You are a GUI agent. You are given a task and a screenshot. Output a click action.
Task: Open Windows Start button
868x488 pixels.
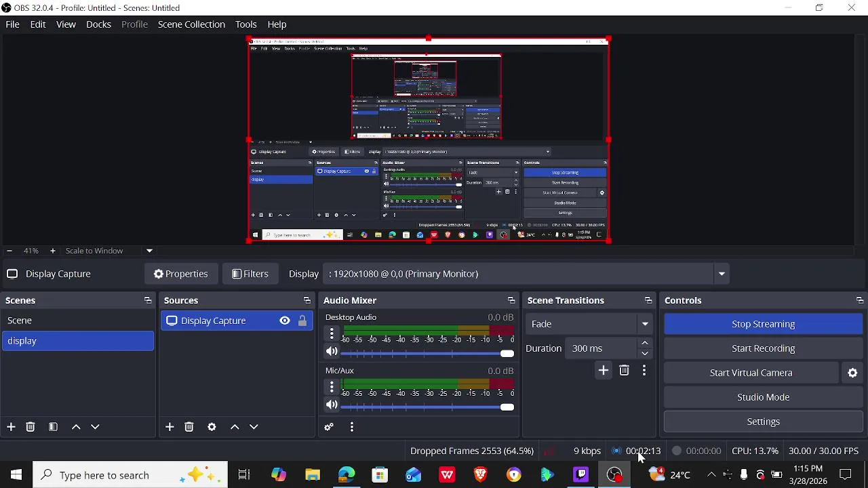pos(16,475)
